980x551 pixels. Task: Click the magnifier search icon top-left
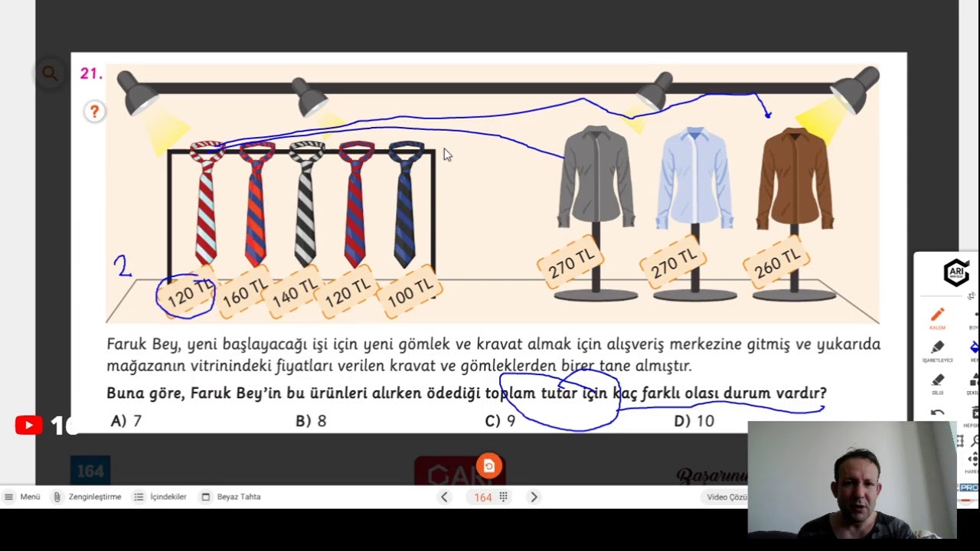[x=50, y=73]
